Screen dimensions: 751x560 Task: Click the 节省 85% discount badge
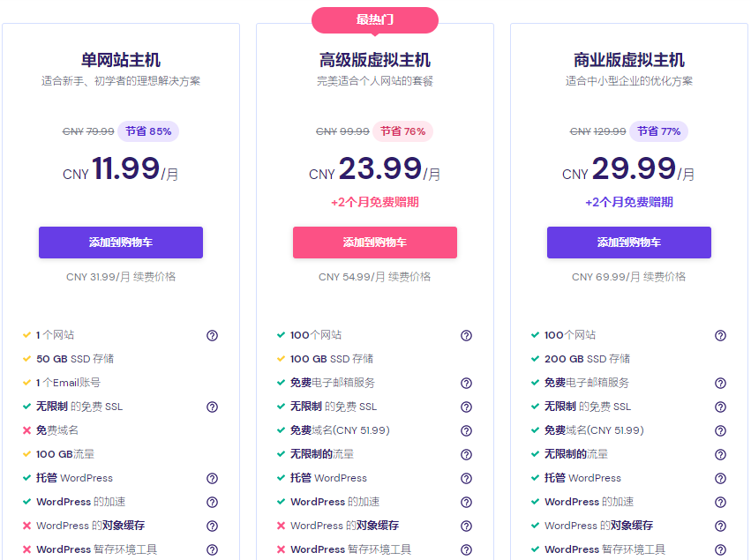pyautogui.click(x=148, y=131)
